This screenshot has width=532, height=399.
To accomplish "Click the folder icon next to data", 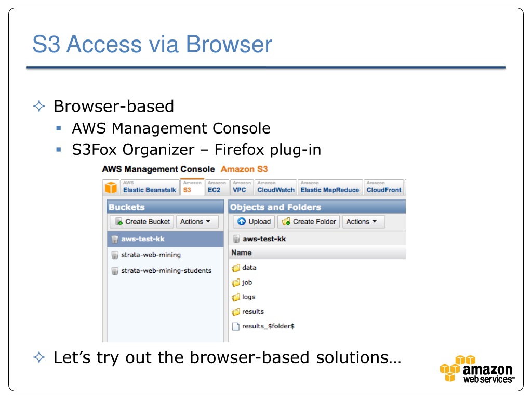I will click(236, 268).
